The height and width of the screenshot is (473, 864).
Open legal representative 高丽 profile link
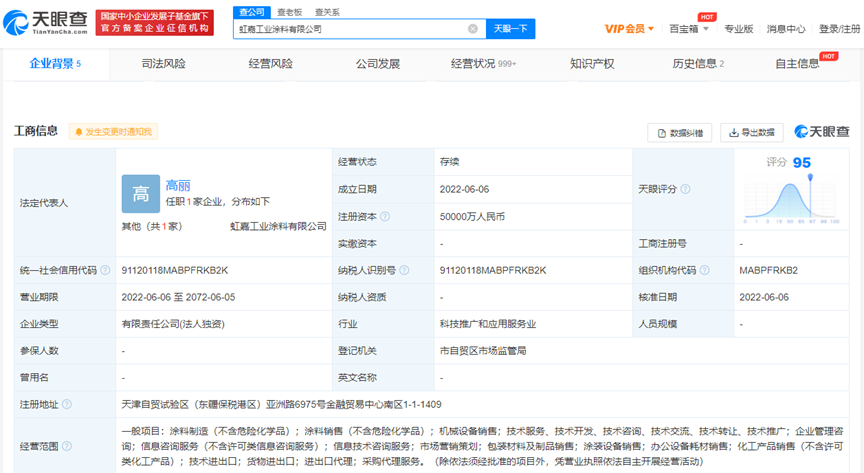click(x=178, y=186)
